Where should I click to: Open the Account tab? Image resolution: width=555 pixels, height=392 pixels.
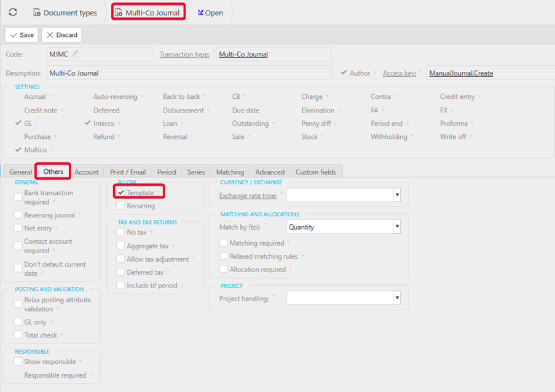click(87, 172)
